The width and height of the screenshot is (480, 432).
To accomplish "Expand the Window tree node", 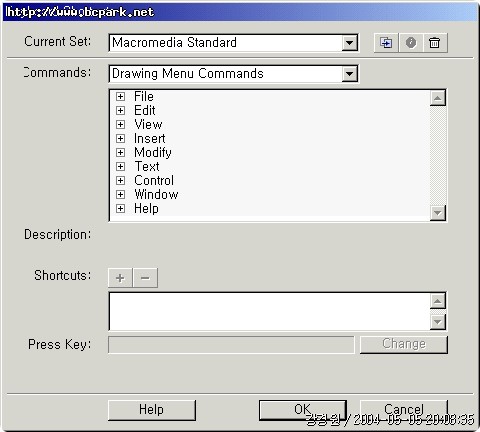I will (x=120, y=195).
